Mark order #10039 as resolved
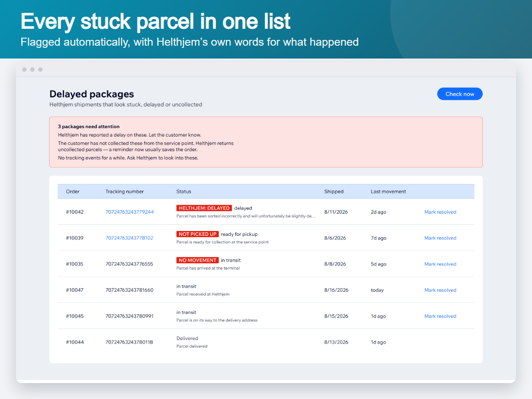 pos(440,238)
